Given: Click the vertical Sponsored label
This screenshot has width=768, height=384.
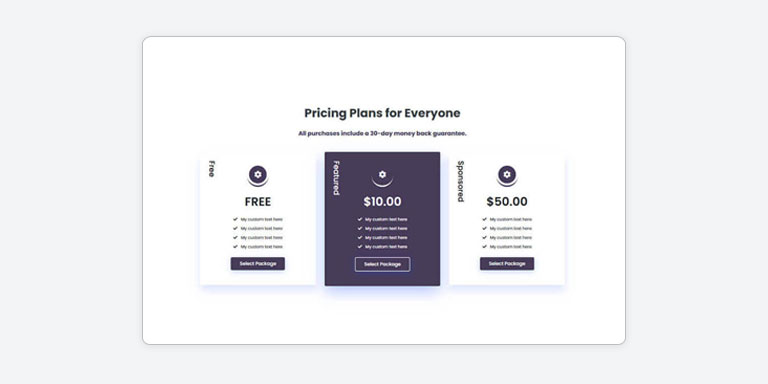Looking at the screenshot, I should pyautogui.click(x=461, y=181).
